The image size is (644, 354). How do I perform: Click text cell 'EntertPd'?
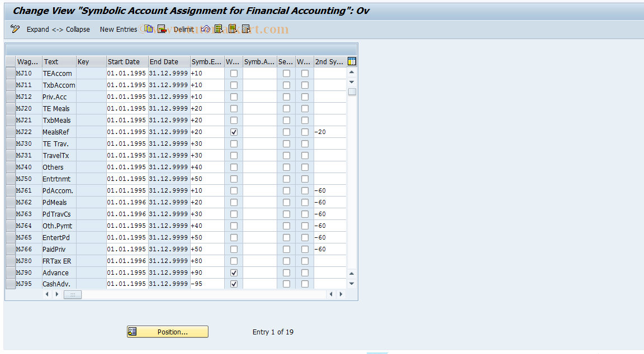click(59, 238)
